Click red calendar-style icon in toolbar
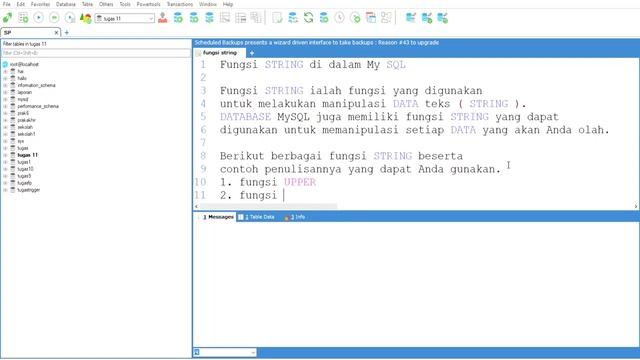Viewport: 640px width, 360px height. point(371,18)
